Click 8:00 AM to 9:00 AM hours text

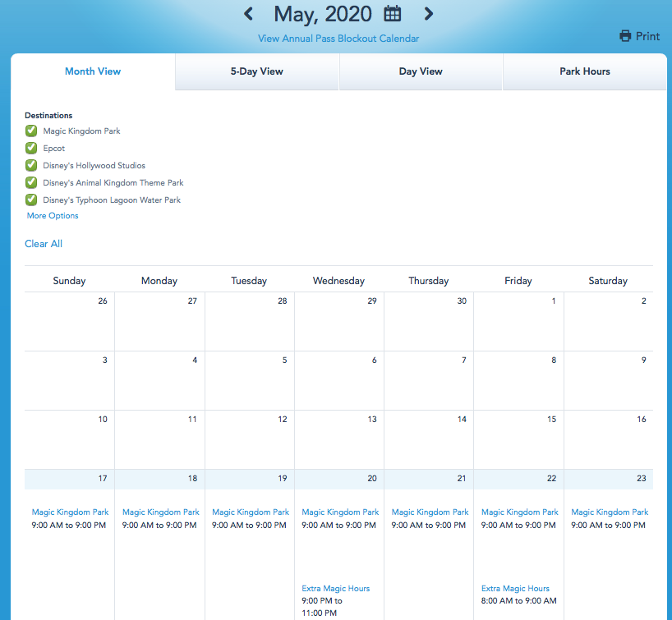pos(518,601)
